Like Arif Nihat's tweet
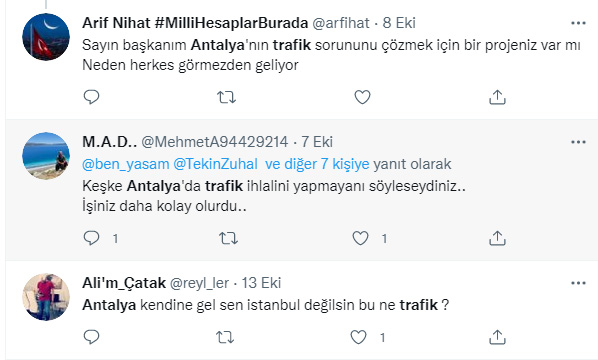 pyautogui.click(x=362, y=97)
